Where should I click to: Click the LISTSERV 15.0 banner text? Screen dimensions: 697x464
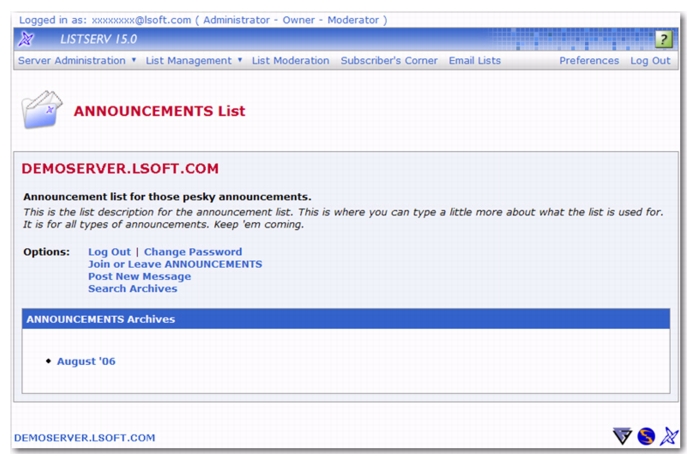pos(99,39)
